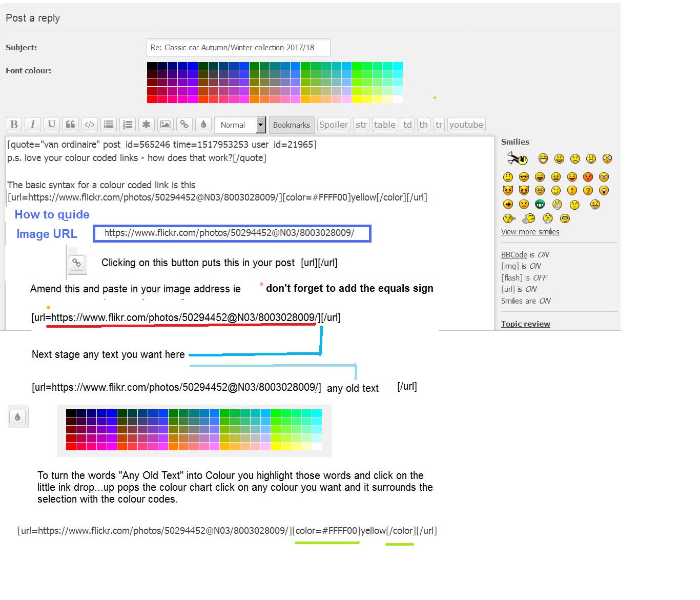This screenshot has width=700, height=600.
Task: Underline text with the U toolbar button
Action: [51, 125]
